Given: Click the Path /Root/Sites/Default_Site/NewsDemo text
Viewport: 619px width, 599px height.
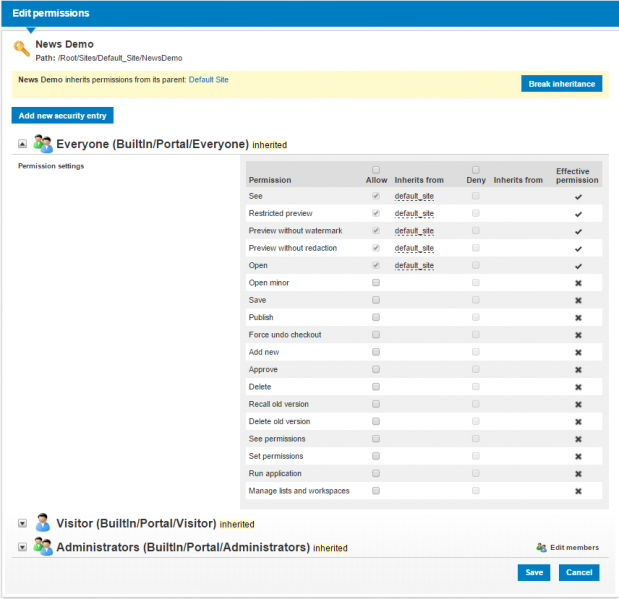Looking at the screenshot, I should pyautogui.click(x=109, y=58).
